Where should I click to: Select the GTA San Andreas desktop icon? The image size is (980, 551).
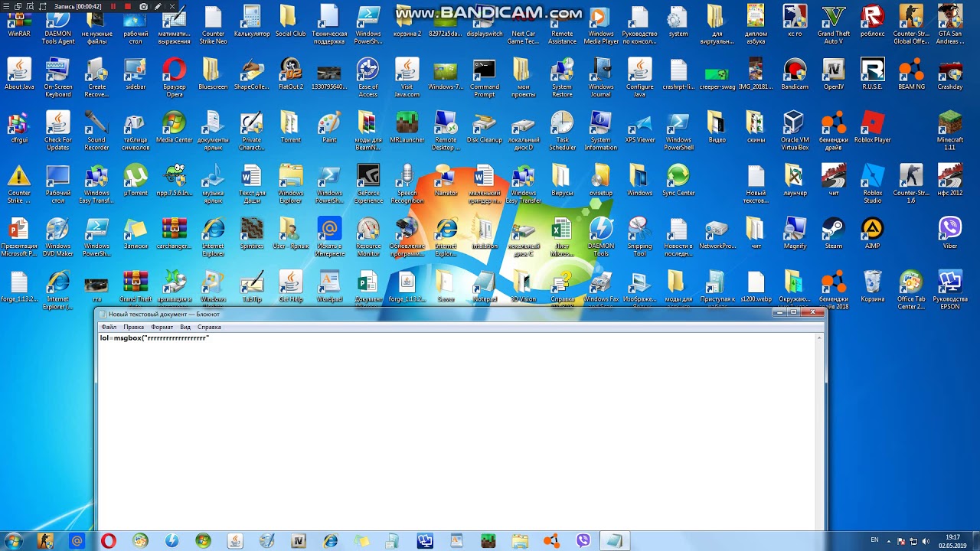(950, 24)
